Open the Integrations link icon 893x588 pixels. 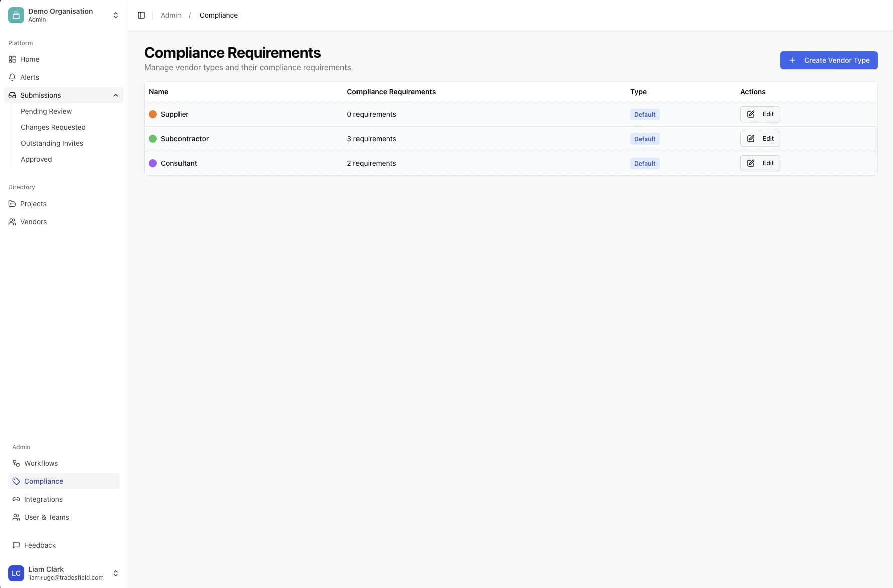(16, 499)
